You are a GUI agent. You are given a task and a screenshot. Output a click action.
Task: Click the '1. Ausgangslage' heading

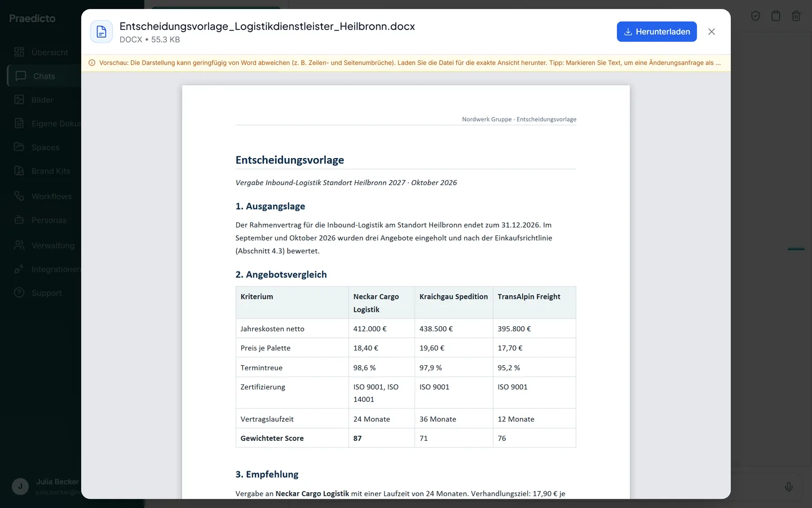tap(270, 206)
